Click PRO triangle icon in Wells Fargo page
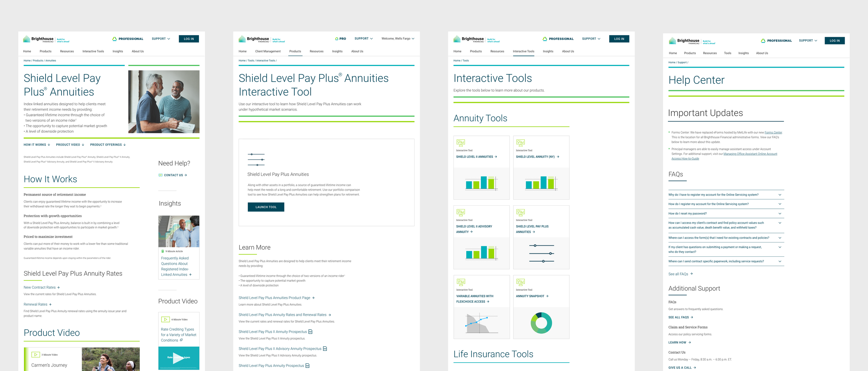868x371 pixels. click(336, 39)
